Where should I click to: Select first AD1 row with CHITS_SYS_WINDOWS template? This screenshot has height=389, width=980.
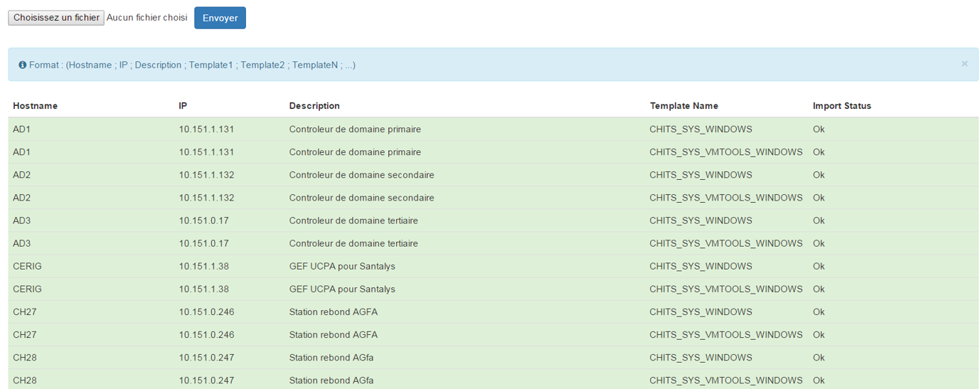(493, 129)
